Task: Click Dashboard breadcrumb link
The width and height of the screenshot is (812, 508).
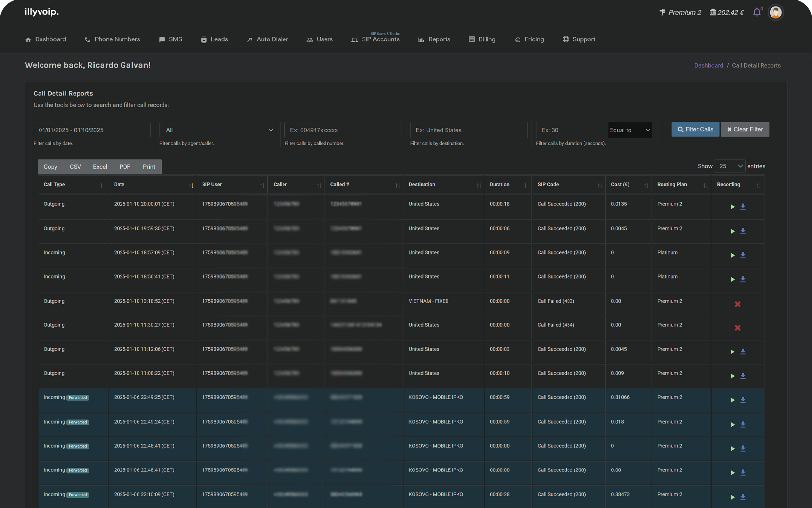Action: pos(708,66)
